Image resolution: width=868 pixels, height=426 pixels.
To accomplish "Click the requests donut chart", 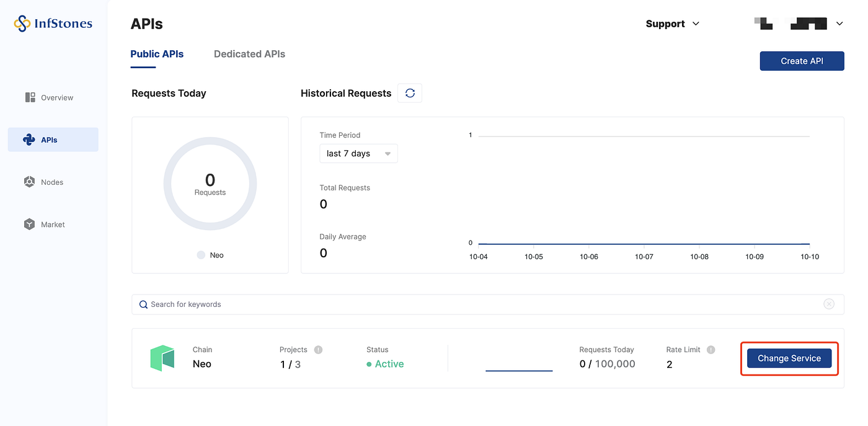I will 210,184.
